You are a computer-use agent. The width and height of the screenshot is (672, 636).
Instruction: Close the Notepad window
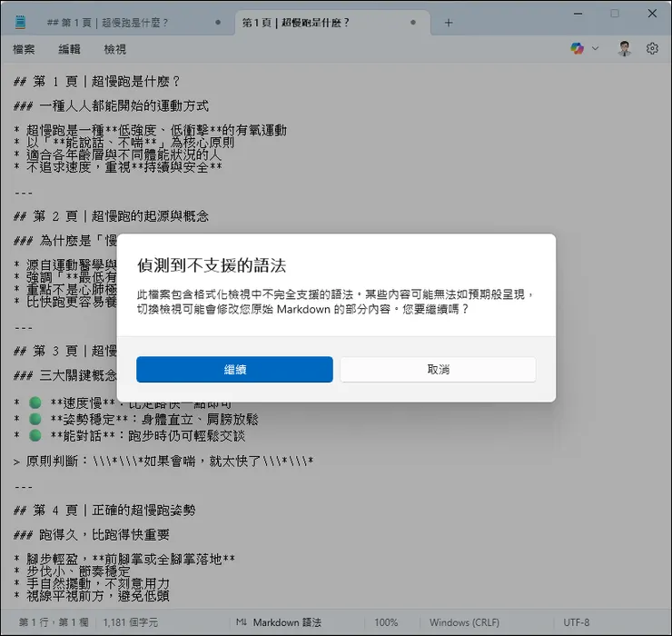[652, 14]
